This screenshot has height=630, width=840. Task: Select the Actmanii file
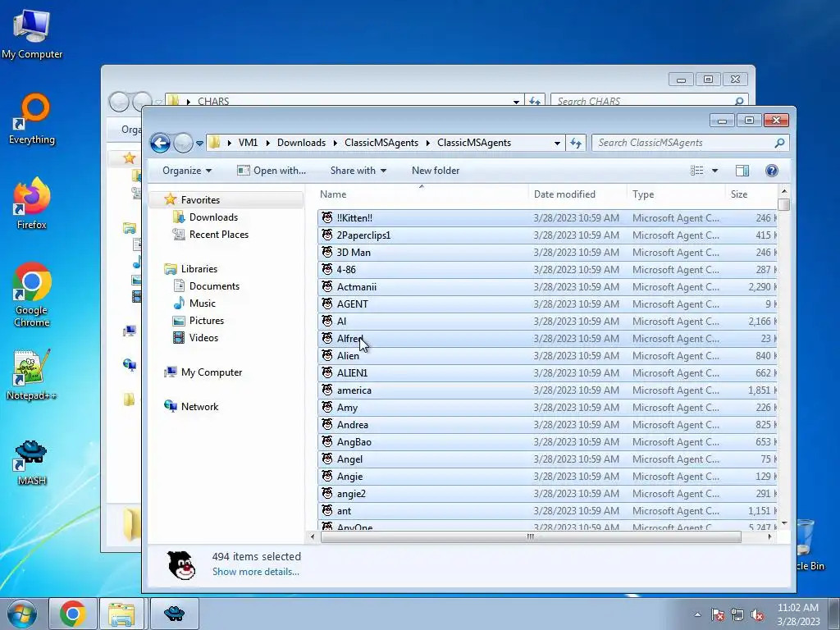pyautogui.click(x=547, y=286)
